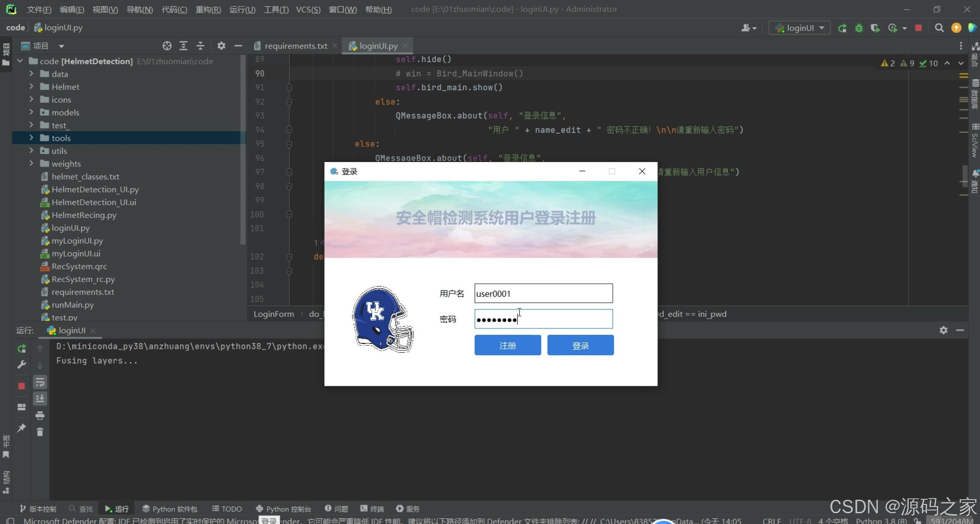This screenshot has height=524, width=980.
Task: Stop the running process in the top toolbar
Action: pos(918,28)
